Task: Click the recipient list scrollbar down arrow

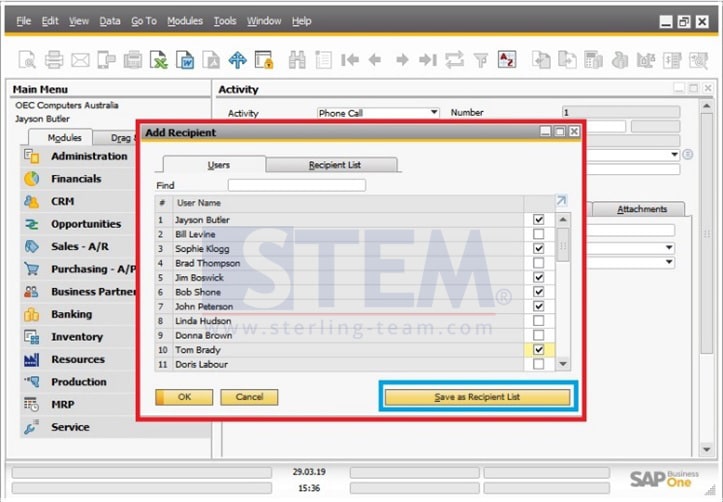Action: (563, 364)
